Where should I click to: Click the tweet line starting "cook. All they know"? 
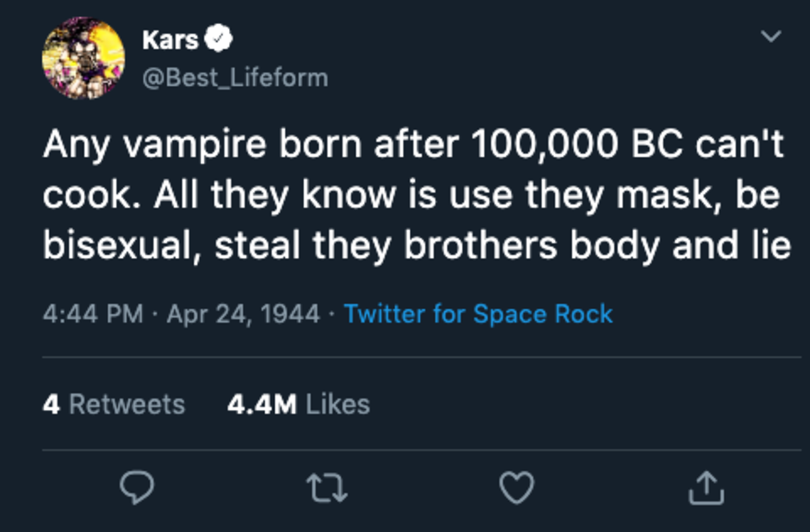[411, 196]
